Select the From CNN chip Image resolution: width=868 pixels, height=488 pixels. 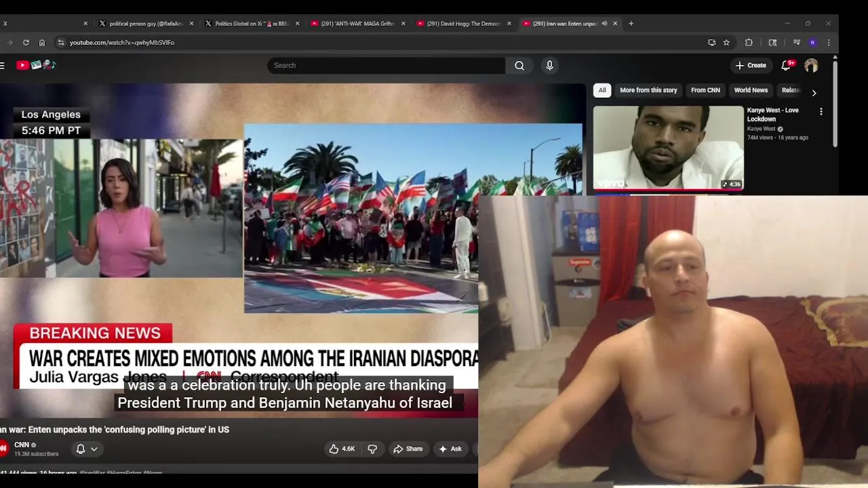(x=705, y=90)
